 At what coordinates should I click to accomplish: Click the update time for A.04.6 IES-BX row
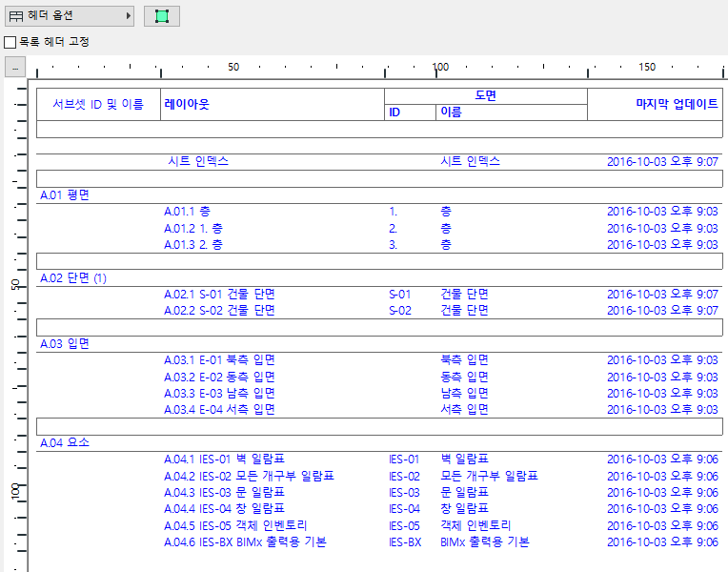[x=662, y=542]
